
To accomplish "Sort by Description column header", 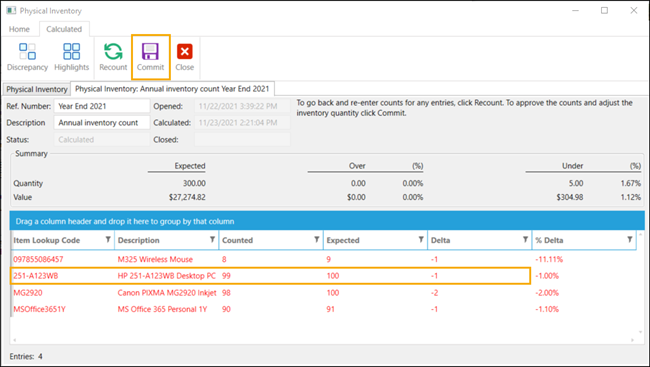I will click(138, 240).
